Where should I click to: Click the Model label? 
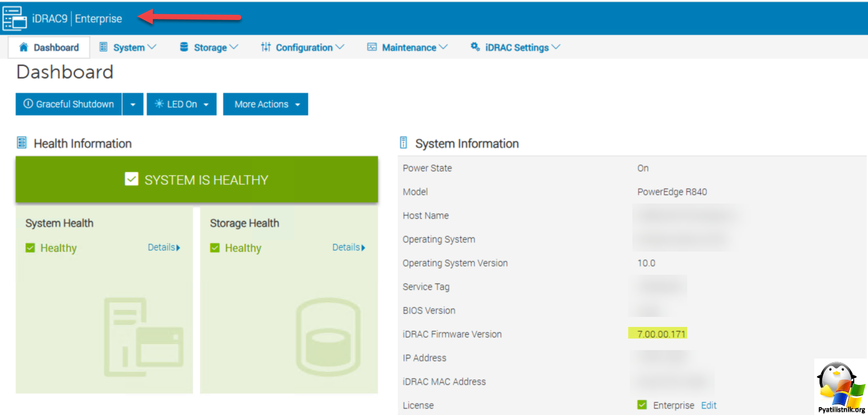click(x=415, y=192)
